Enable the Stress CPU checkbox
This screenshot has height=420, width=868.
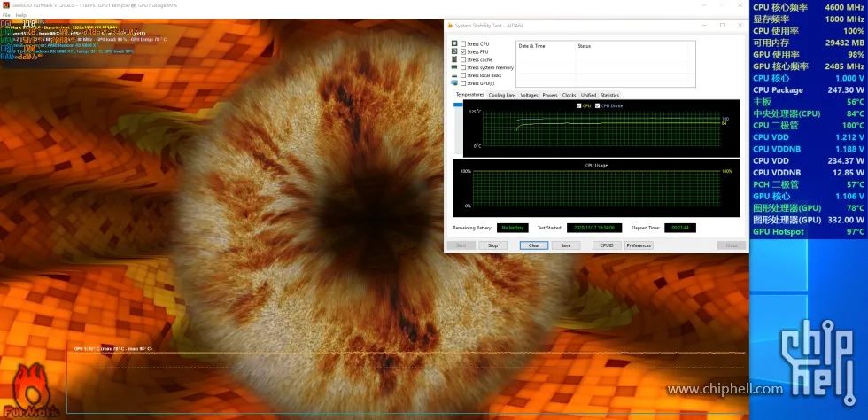(x=463, y=43)
